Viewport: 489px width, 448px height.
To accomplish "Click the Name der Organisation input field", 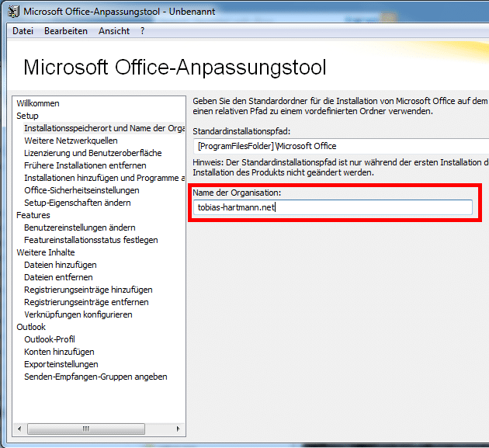I will click(x=333, y=207).
